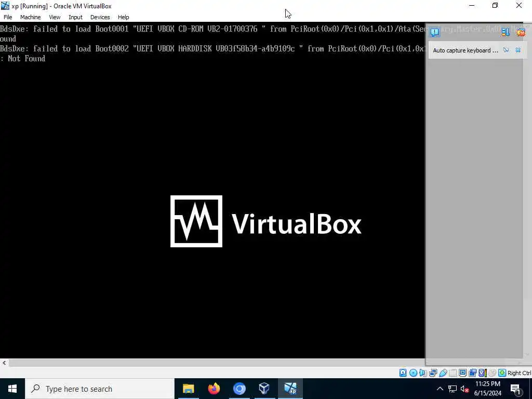Click the panel's keep-finished-progresses toggle icon
532x399 pixels.
pyautogui.click(x=506, y=32)
